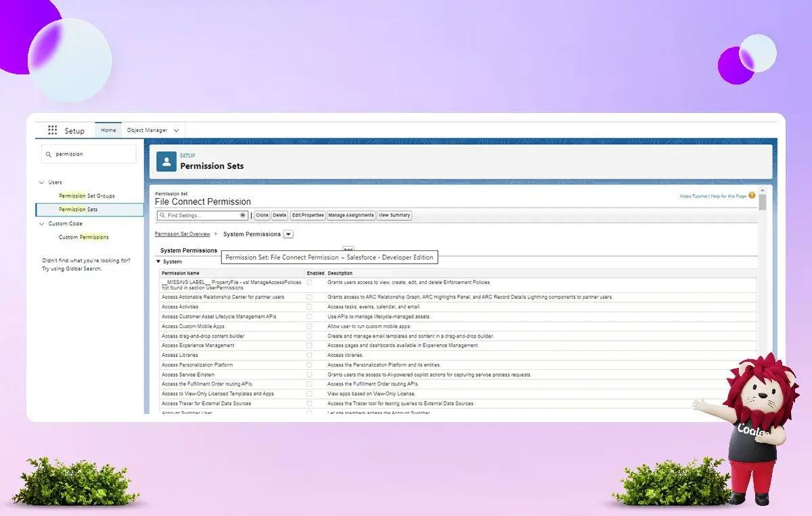
Task: Open the Video Tutorial link
Action: click(693, 196)
